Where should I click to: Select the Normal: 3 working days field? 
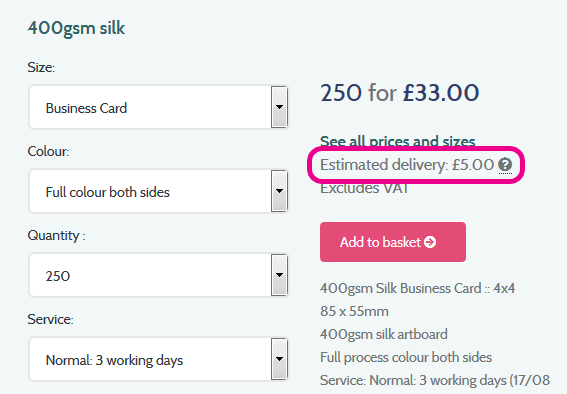point(159,359)
